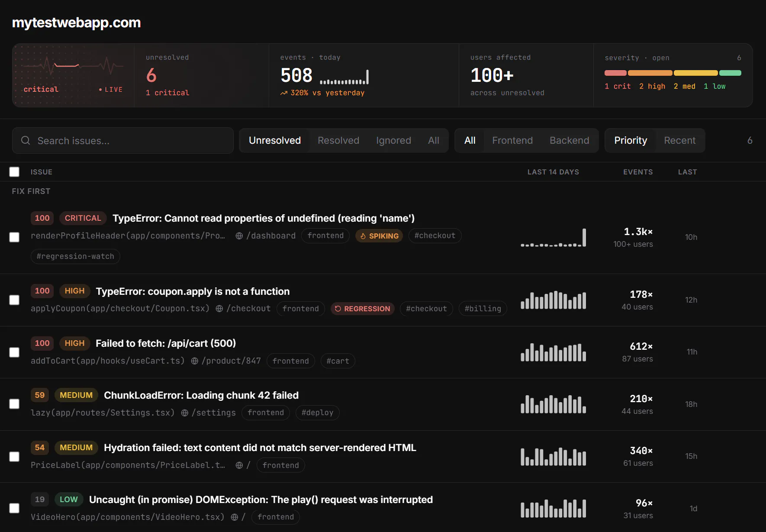This screenshot has width=766, height=532.
Task: Click the green low severity bar segment
Action: [730, 73]
